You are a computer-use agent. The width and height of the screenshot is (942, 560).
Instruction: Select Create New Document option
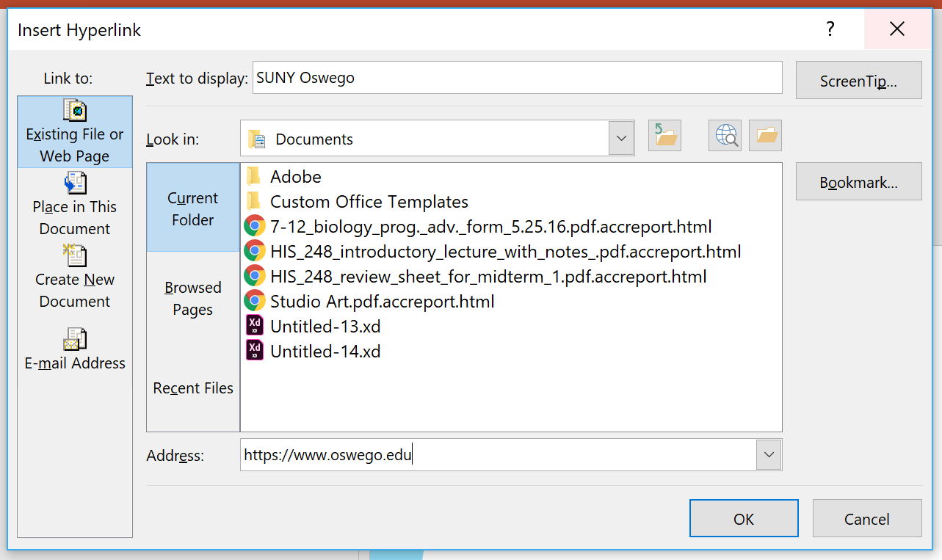pyautogui.click(x=75, y=277)
